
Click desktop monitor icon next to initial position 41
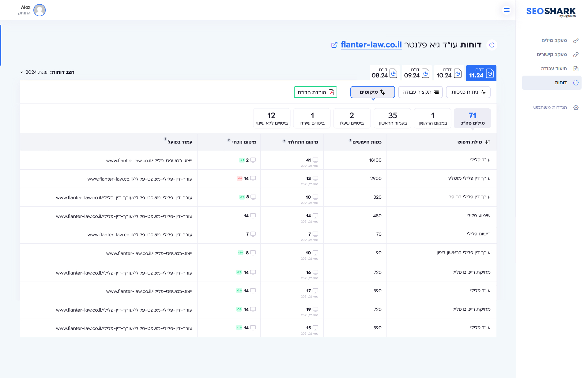pos(315,160)
